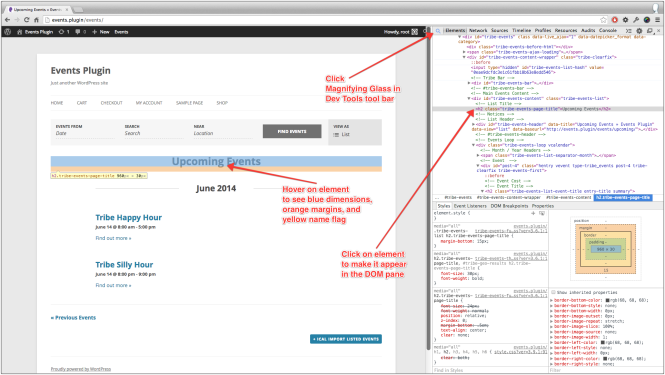Click the border-bottom-color swatch in computed styles
This screenshot has width=665, height=375.
tap(607, 300)
